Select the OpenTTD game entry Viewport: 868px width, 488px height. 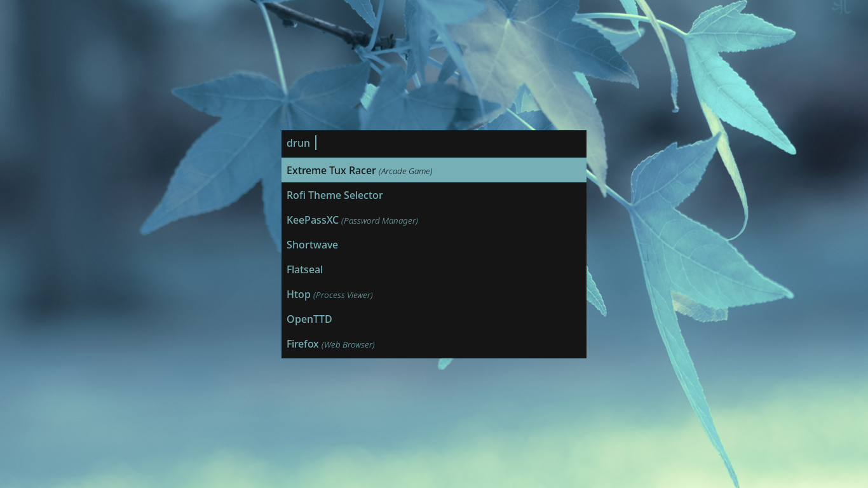309,319
